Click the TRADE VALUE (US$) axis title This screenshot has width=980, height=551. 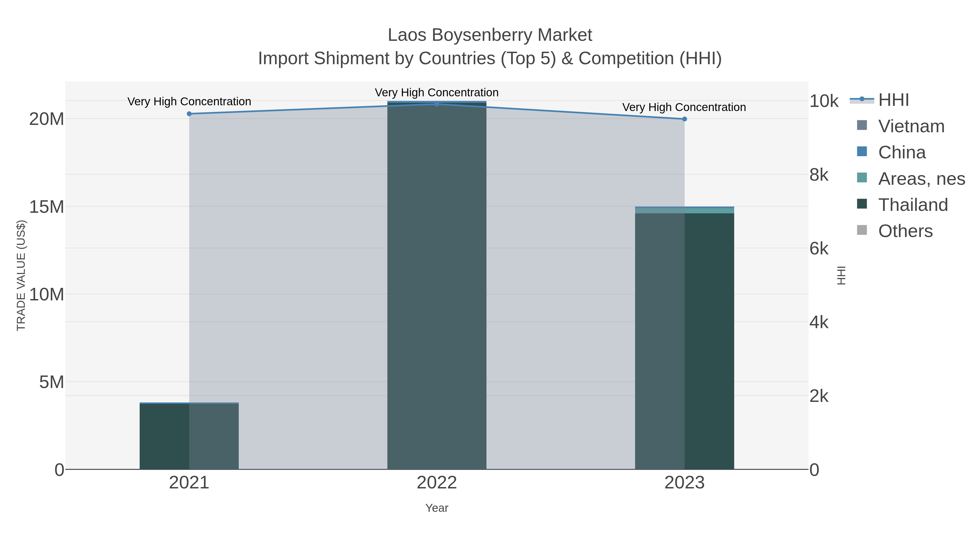click(x=21, y=275)
